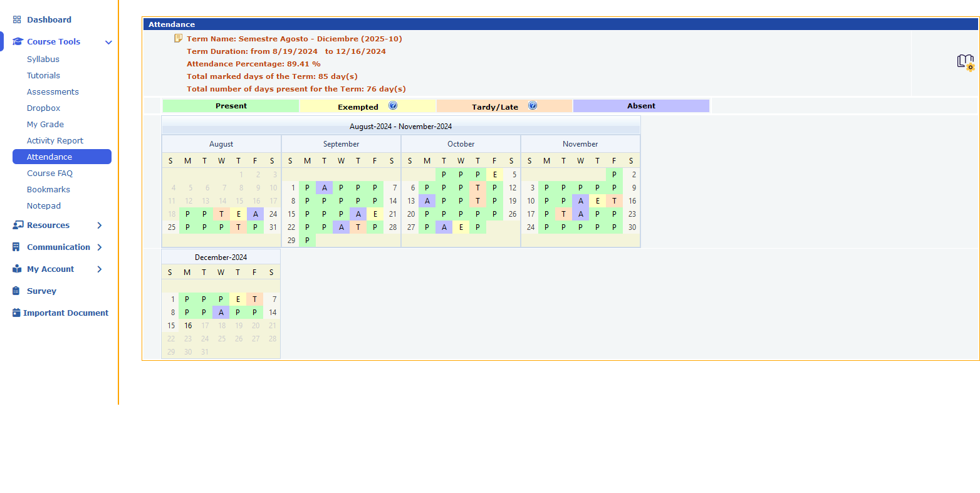
Task: Click the Dashboard grid icon
Action: tap(17, 20)
